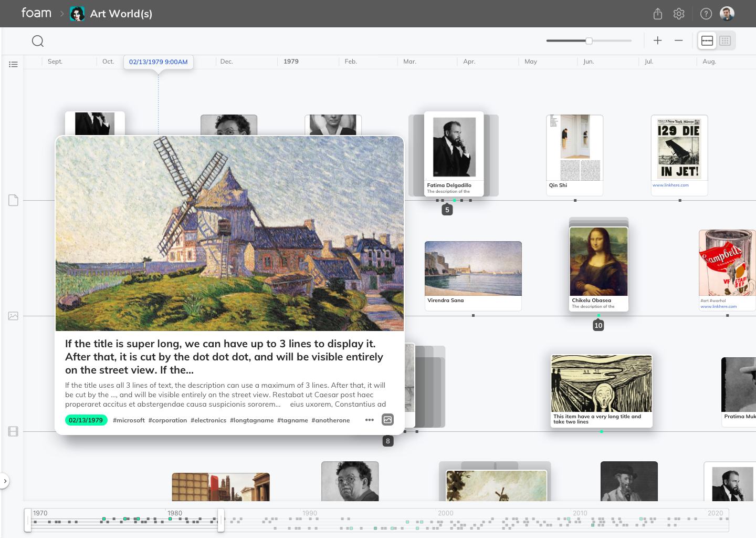Adjust the zoom level slider handle
Image resolution: width=756 pixels, height=538 pixels.
point(589,40)
